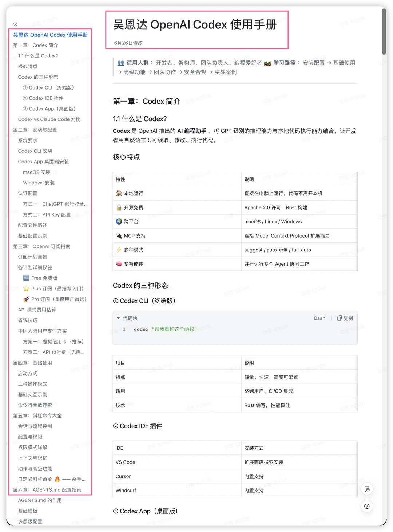The width and height of the screenshot is (393, 532).
Task: Open 方式一：ChatGPT 账号登录 outline item
Action: click(55, 204)
